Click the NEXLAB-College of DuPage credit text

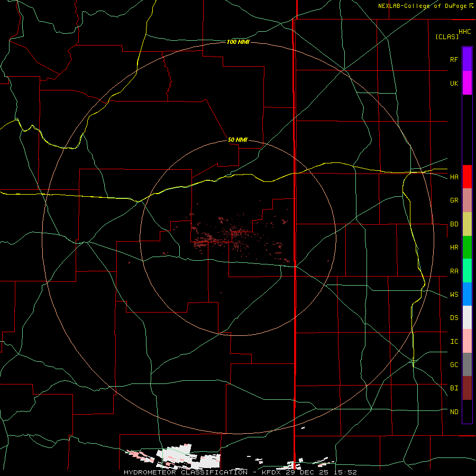click(x=422, y=6)
